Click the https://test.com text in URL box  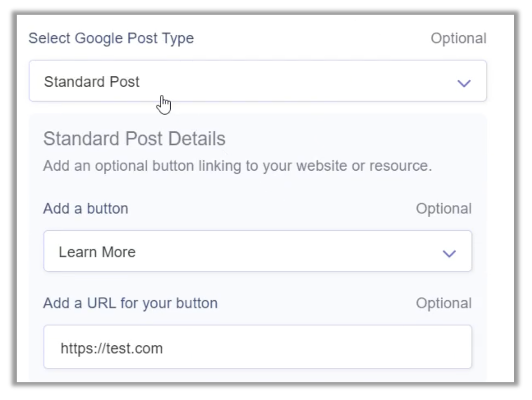(112, 348)
